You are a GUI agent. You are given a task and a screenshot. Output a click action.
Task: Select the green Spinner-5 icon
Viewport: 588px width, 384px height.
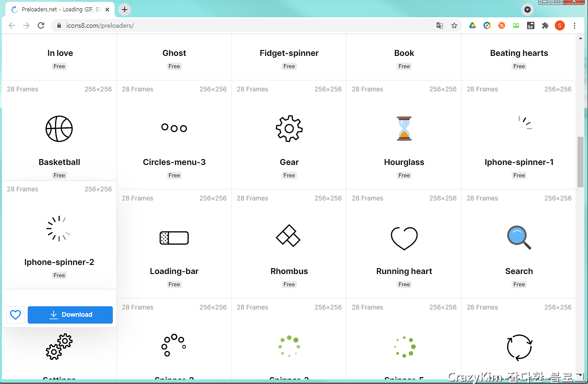[x=405, y=346]
